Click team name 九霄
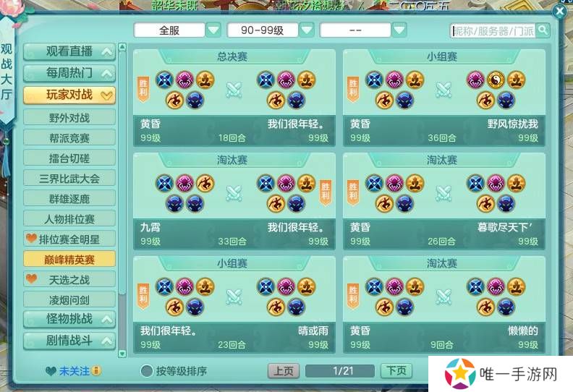 [x=150, y=227]
